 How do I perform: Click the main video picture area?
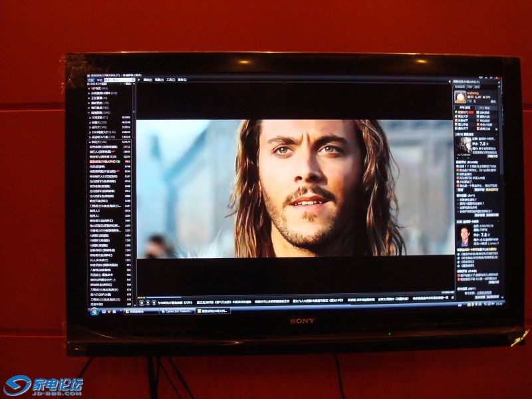tap(295, 189)
